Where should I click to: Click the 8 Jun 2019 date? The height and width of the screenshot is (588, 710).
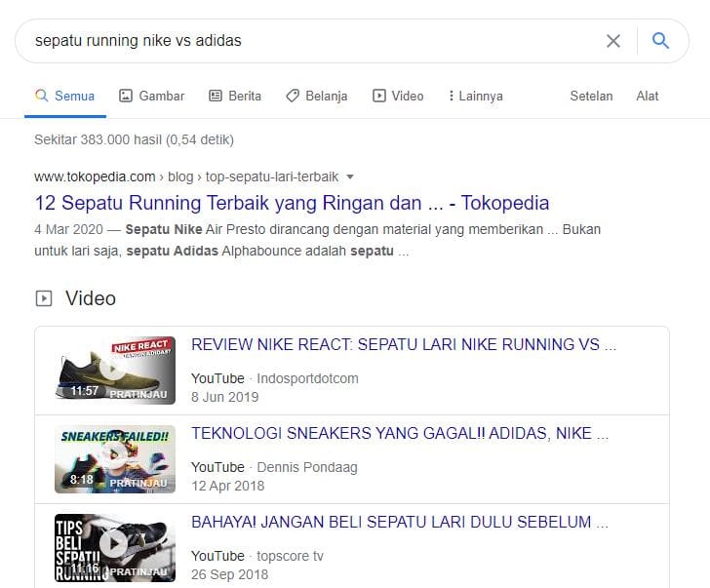click(224, 397)
